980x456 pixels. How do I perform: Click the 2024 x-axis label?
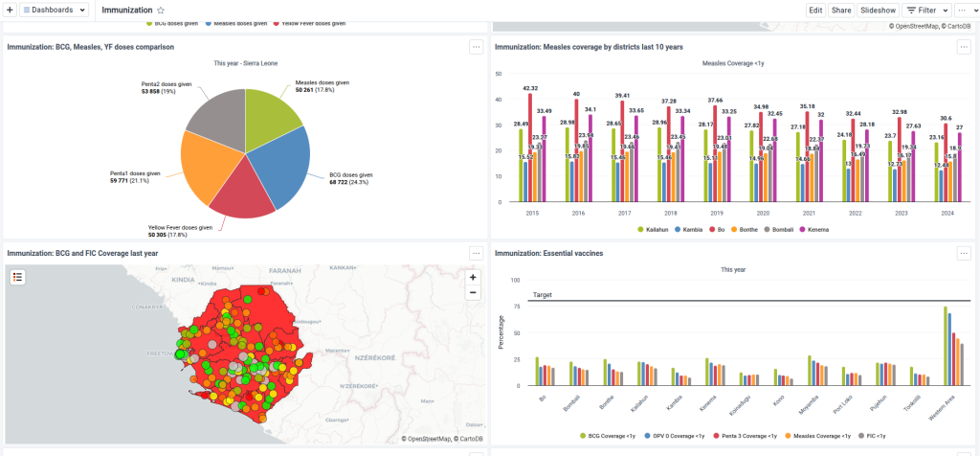point(947,214)
